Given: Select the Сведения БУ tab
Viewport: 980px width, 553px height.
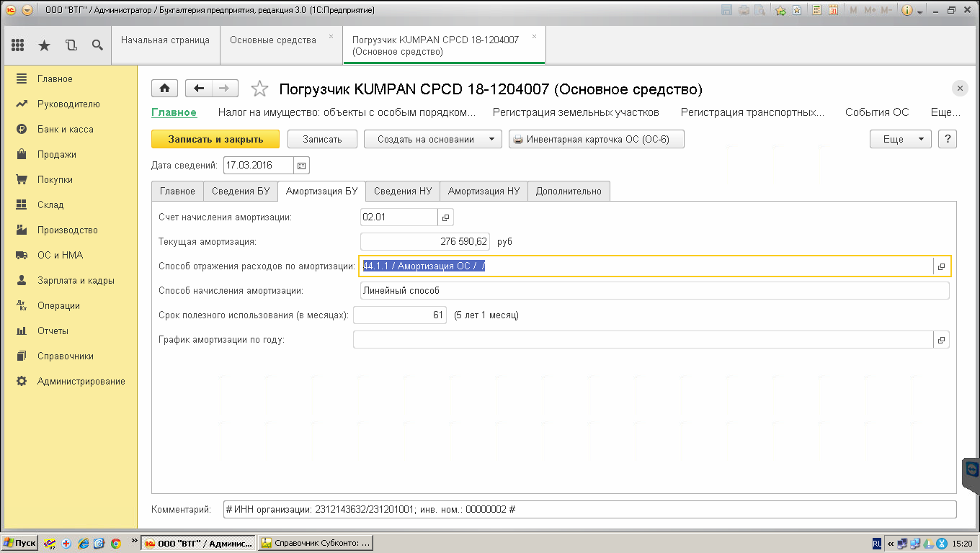Looking at the screenshot, I should pos(240,191).
